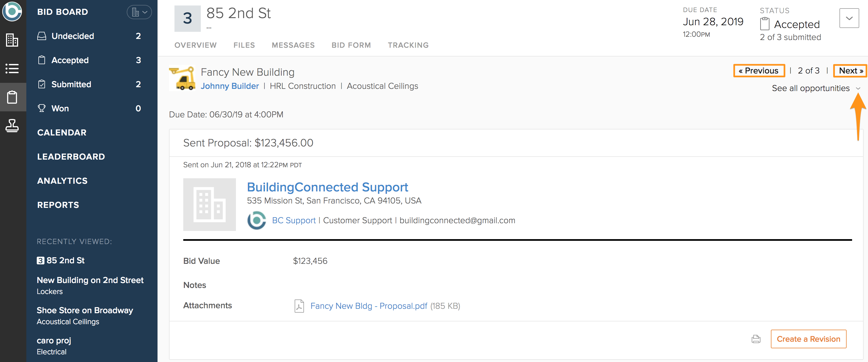Click the printer icon near Create a Revision
The height and width of the screenshot is (362, 868).
[x=756, y=339]
